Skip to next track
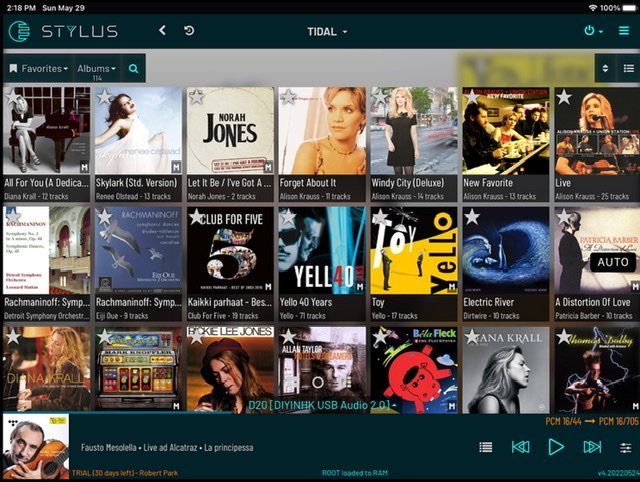Image resolution: width=640 pixels, height=482 pixels. coord(592,447)
